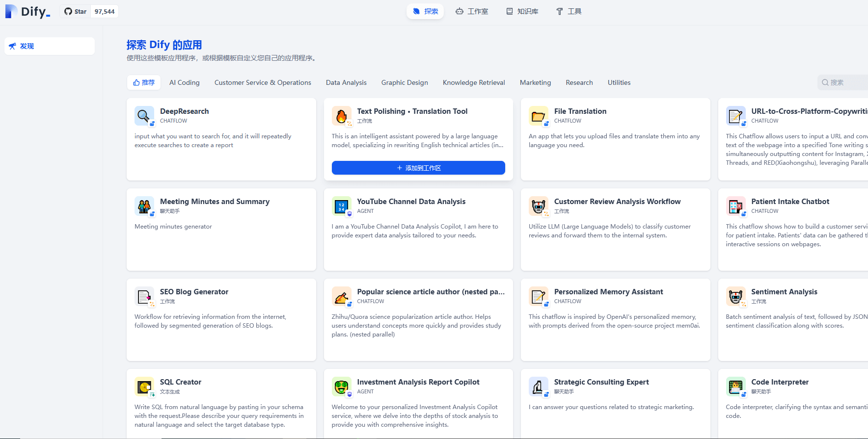The height and width of the screenshot is (439, 868).
Task: Click the Sentiment Analysis app icon
Action: (735, 296)
